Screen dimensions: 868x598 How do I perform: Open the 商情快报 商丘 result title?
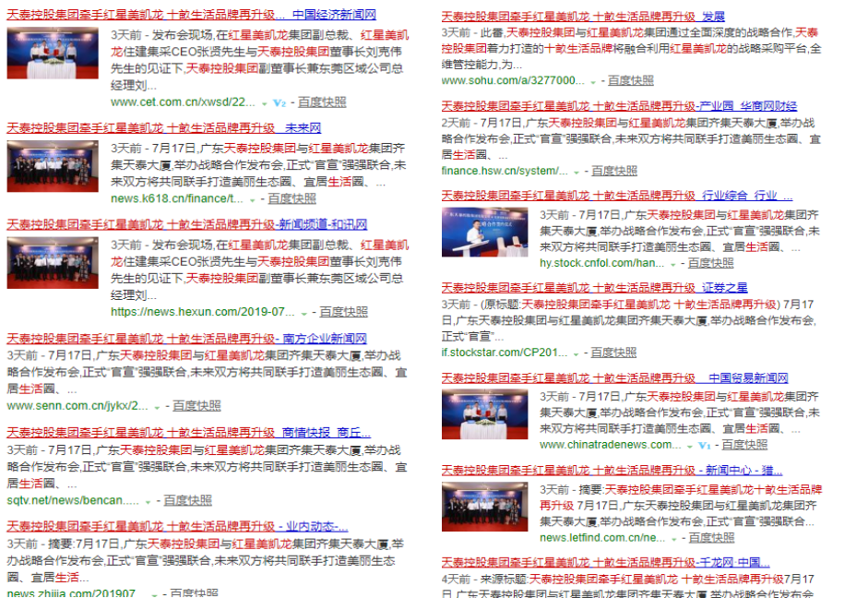pyautogui.click(x=189, y=433)
